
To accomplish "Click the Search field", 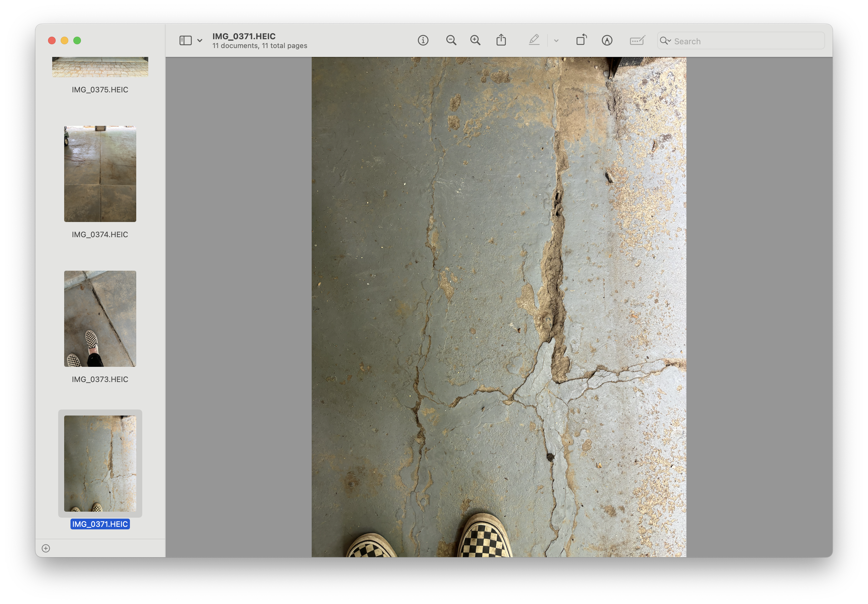I will (741, 41).
